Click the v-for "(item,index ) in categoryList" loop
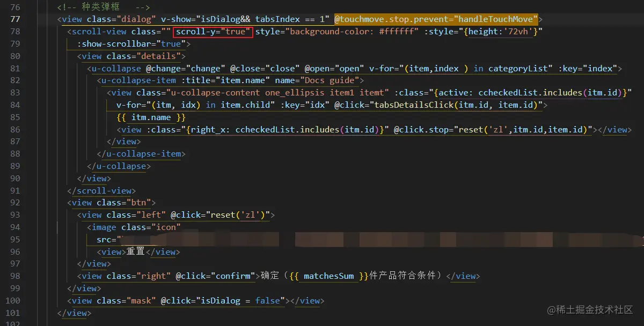This screenshot has width=644, height=326. coord(460,69)
